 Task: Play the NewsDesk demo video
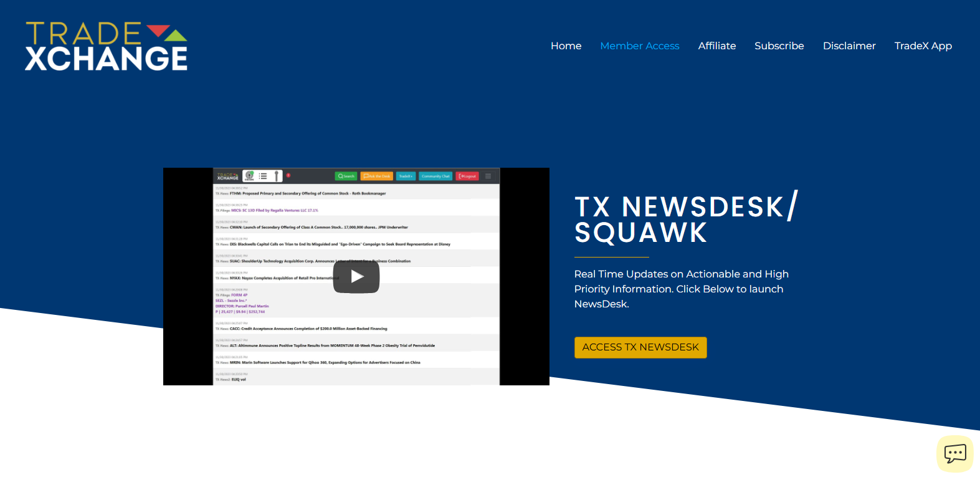[356, 276]
